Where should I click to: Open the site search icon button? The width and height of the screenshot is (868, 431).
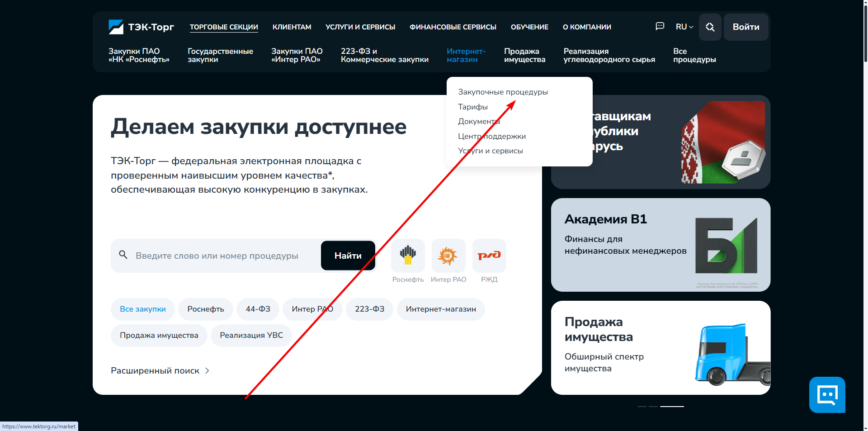coord(710,27)
